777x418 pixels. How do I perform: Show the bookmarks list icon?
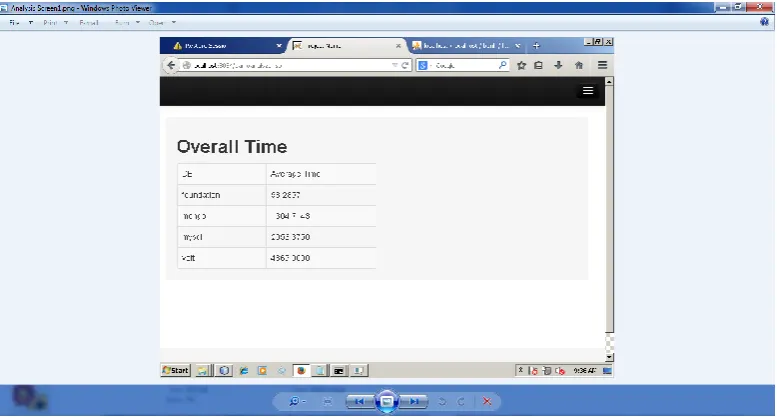[x=539, y=65]
